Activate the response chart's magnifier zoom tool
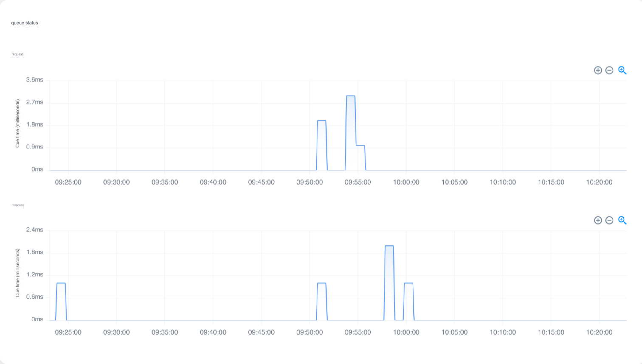 [x=622, y=221]
